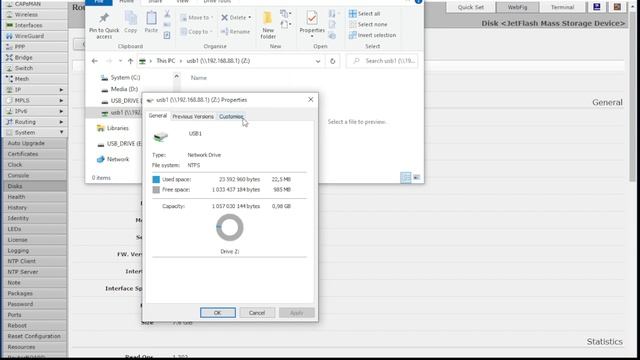This screenshot has height=360, width=640.
Task: Open Disks under System menu
Action: [34, 186]
